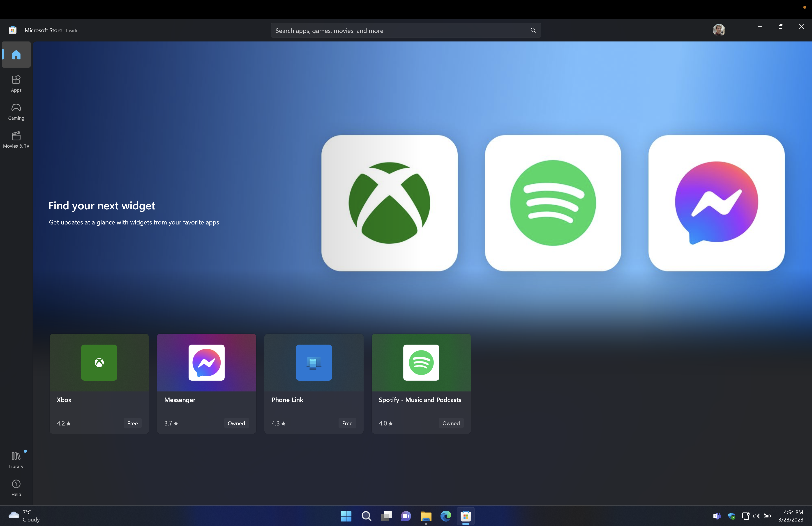Open the large Messenger widget tile
The height and width of the screenshot is (526, 812).
point(716,203)
